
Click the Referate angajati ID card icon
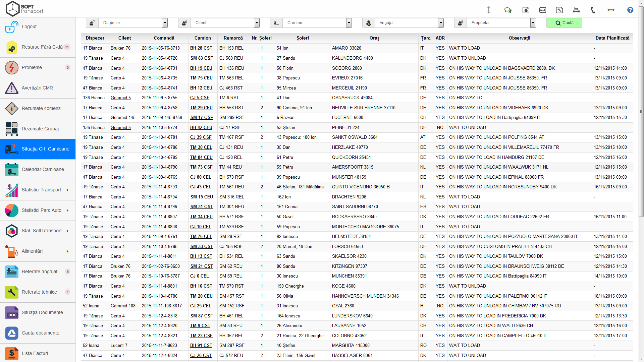pos(11,272)
